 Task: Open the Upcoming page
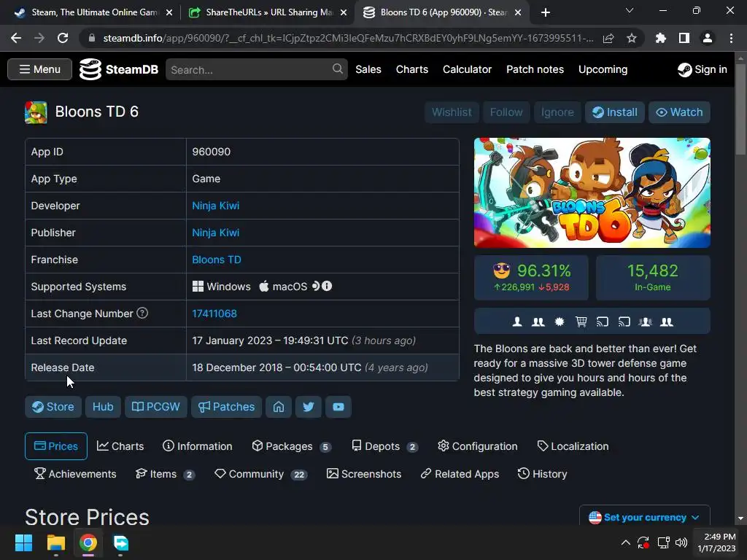tap(603, 69)
